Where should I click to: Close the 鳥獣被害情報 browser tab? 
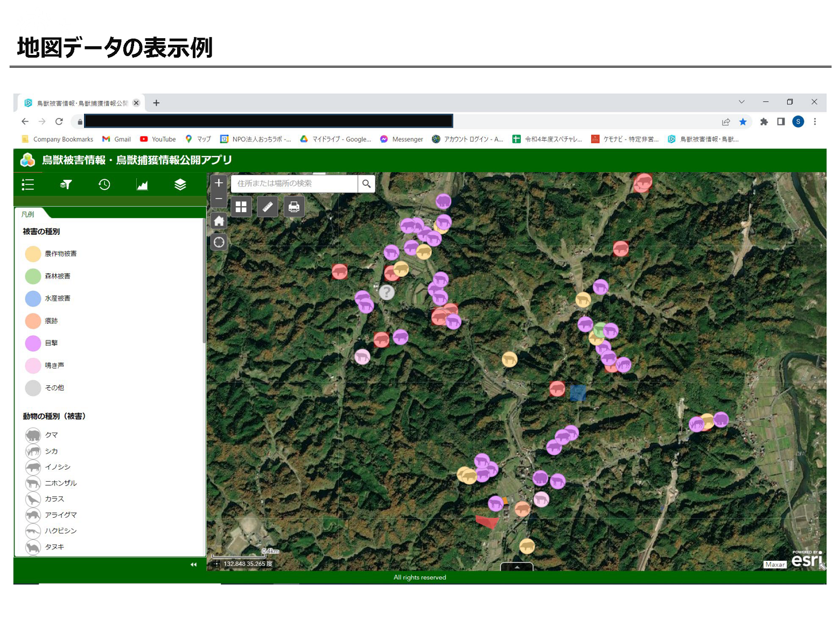tap(136, 103)
